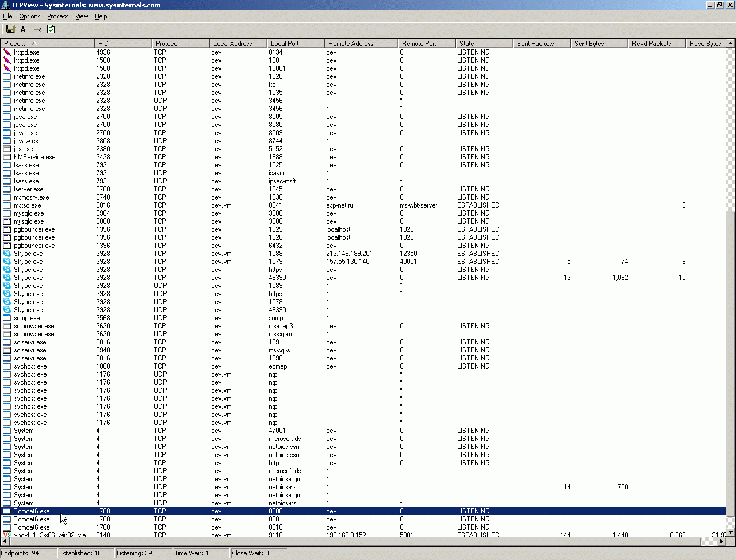Viewport: 736px width, 560px height.
Task: Select the first httpd.exe feather icon
Action: [x=7, y=52]
